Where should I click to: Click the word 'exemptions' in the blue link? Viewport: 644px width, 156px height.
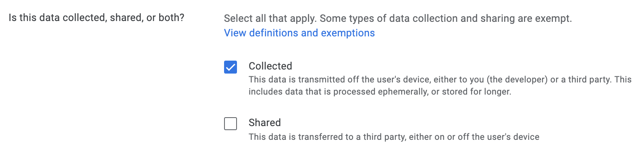pyautogui.click(x=348, y=33)
